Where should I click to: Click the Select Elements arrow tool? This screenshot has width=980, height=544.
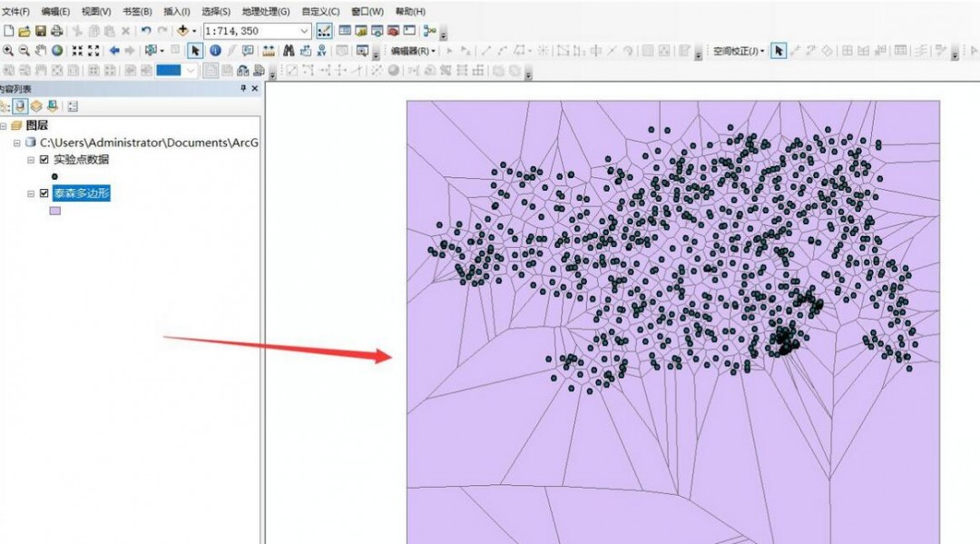pos(195,51)
